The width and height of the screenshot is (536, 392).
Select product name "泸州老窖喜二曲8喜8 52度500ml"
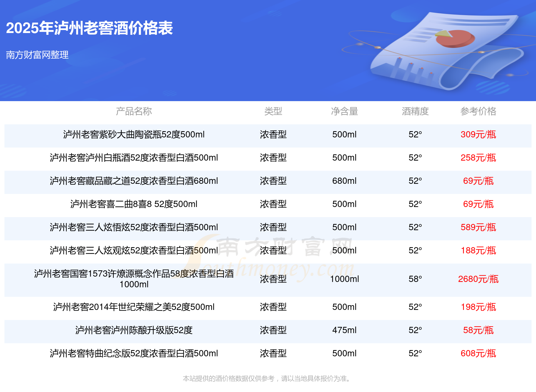click(x=134, y=204)
